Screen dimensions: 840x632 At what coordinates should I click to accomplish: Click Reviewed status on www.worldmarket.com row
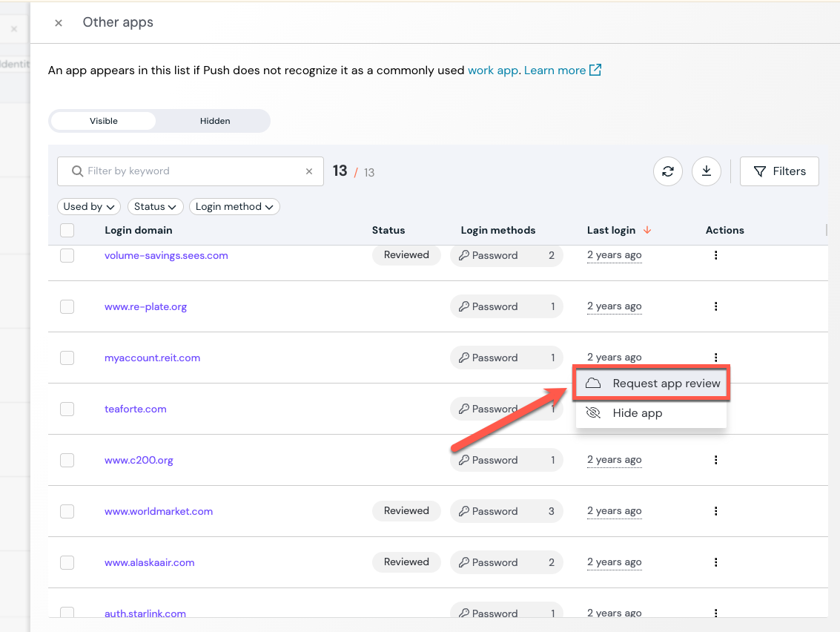coord(406,511)
